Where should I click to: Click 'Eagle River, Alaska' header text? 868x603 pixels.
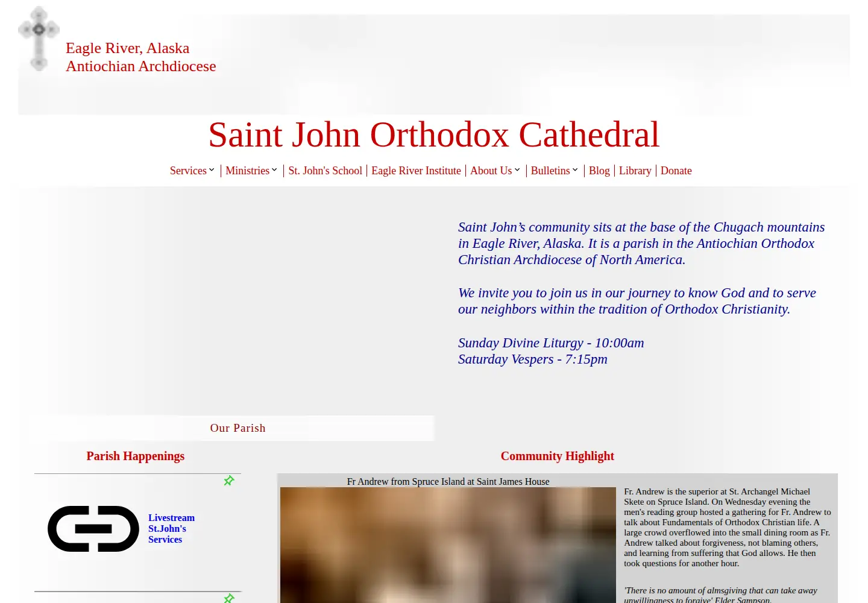coord(128,48)
